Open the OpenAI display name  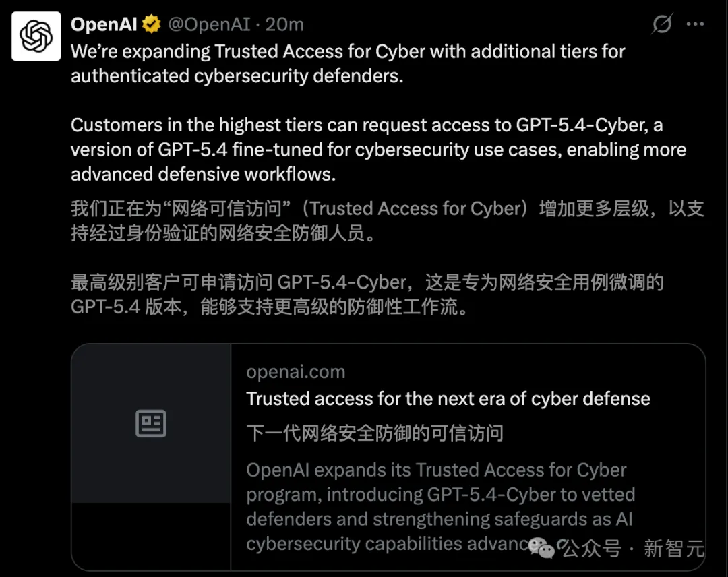(104, 25)
